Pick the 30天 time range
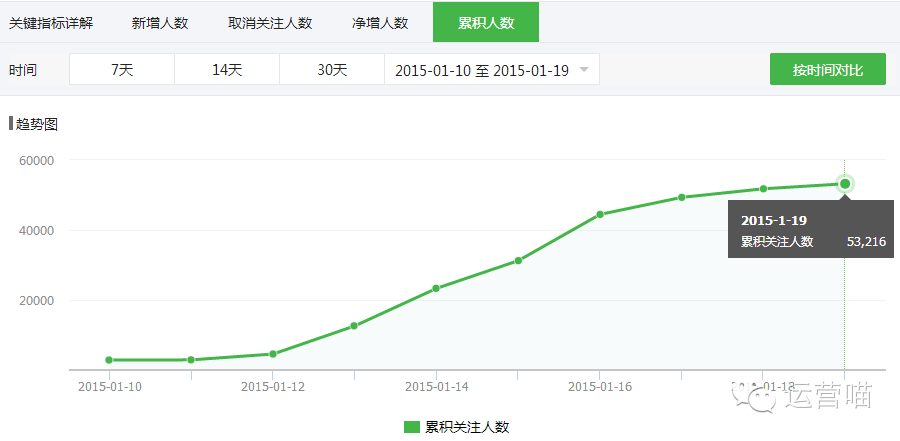The height and width of the screenshot is (441, 900). click(x=332, y=70)
